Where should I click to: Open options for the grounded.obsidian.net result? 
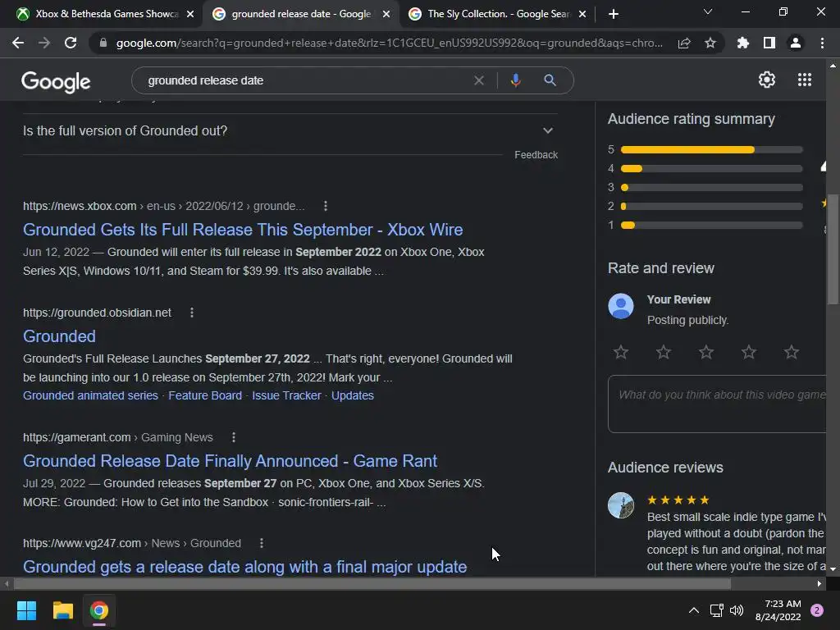192,313
